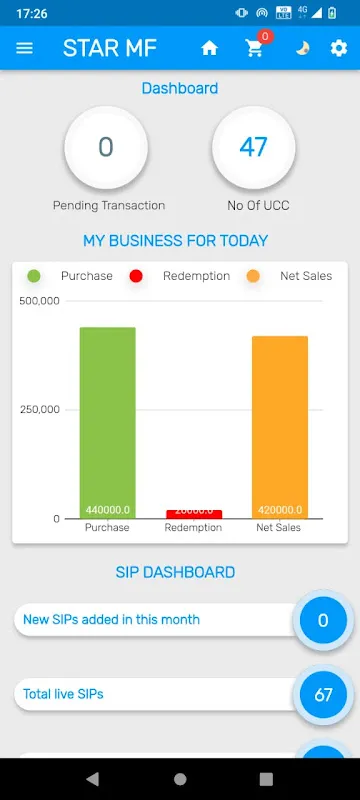Open Android recent apps square button
The image size is (360, 800).
(266, 779)
